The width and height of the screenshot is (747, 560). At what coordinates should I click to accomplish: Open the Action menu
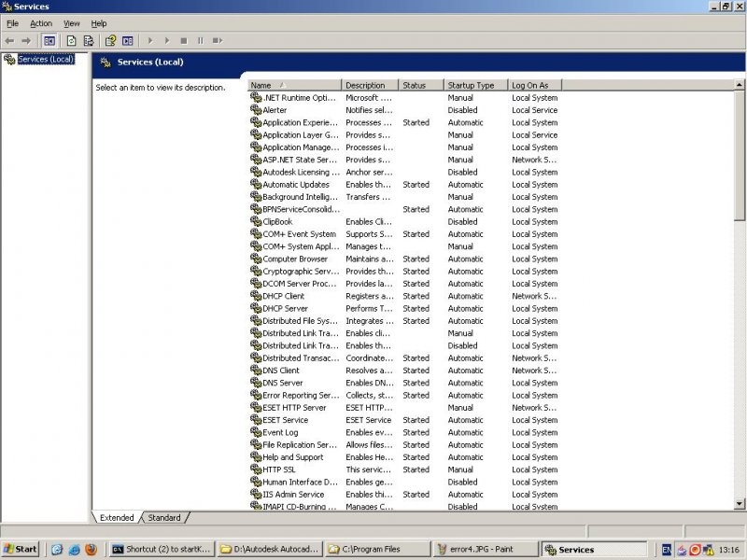41,23
